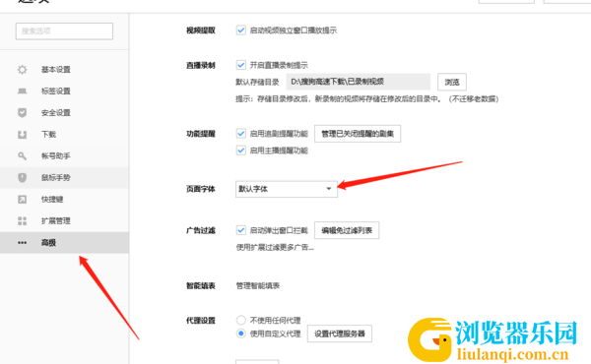Click the 页面字体 section label
591x364 pixels.
[x=201, y=189]
